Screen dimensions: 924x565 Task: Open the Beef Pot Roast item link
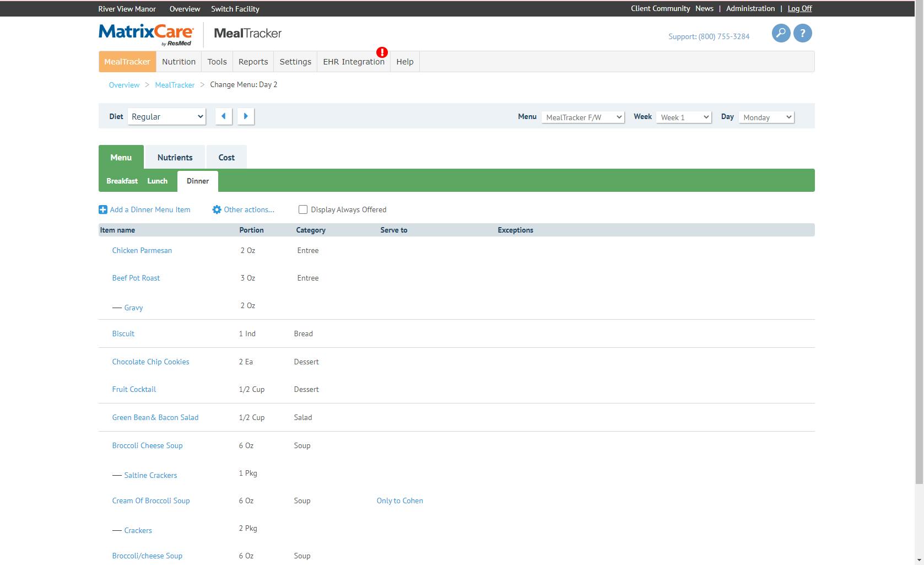pyautogui.click(x=136, y=278)
